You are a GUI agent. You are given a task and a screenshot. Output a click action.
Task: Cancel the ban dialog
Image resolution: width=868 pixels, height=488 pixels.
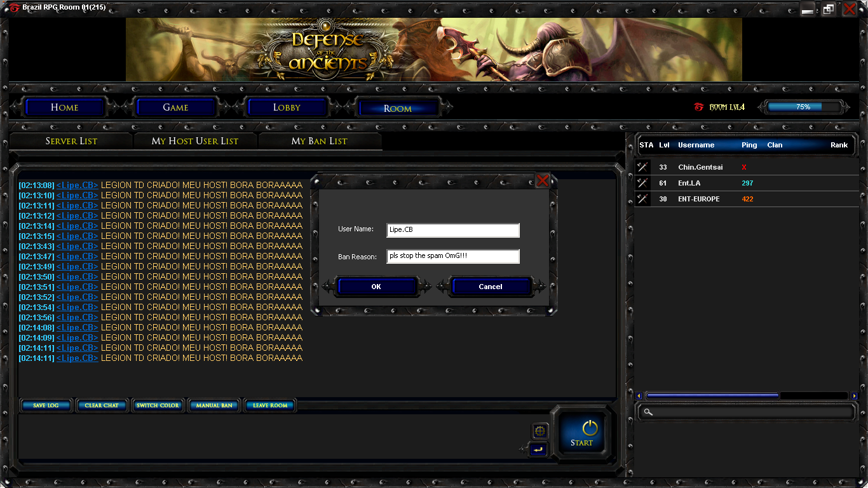tap(491, 287)
